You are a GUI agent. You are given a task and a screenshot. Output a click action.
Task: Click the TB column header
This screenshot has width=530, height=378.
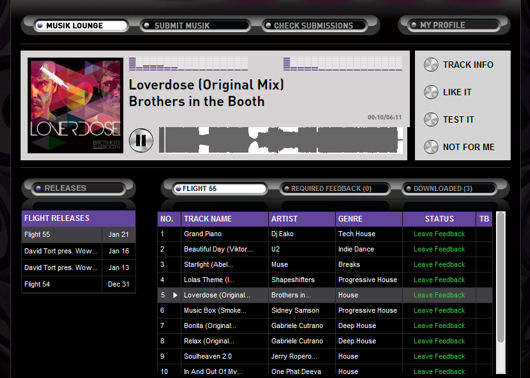[484, 219]
